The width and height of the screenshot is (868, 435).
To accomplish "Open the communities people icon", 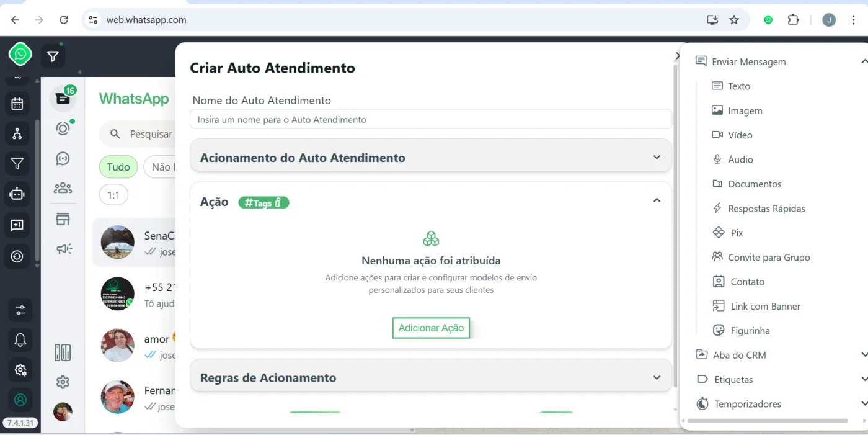I will pyautogui.click(x=63, y=188).
